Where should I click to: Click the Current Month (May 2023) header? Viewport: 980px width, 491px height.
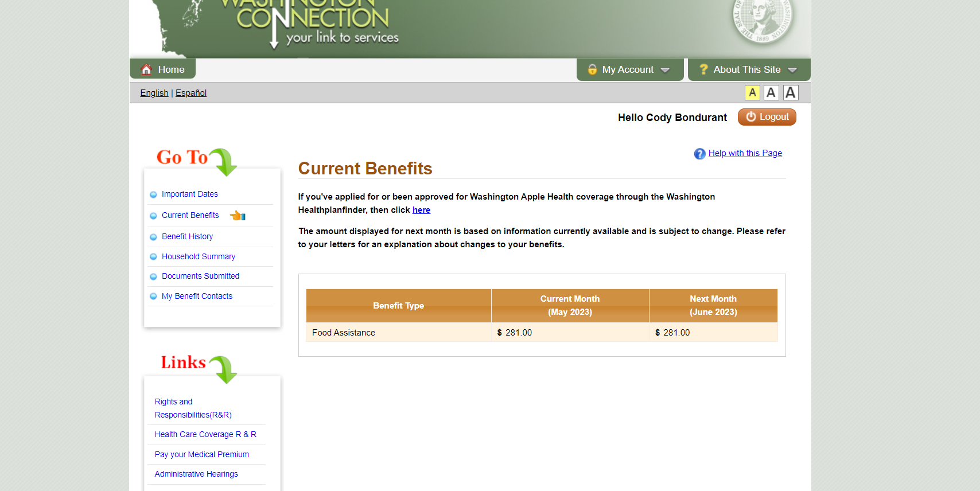[x=570, y=306]
